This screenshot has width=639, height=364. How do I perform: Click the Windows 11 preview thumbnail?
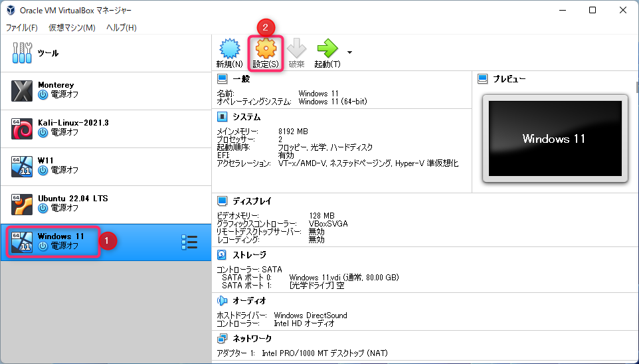click(x=555, y=139)
